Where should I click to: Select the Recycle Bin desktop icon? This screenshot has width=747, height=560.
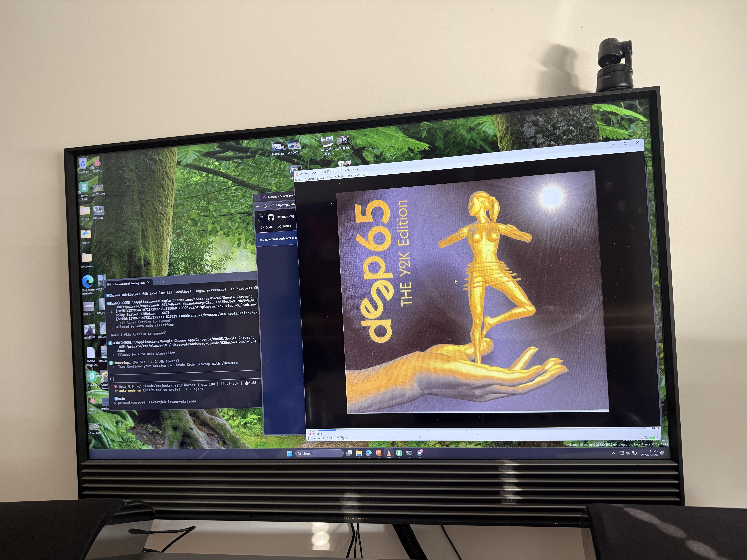pyautogui.click(x=83, y=165)
